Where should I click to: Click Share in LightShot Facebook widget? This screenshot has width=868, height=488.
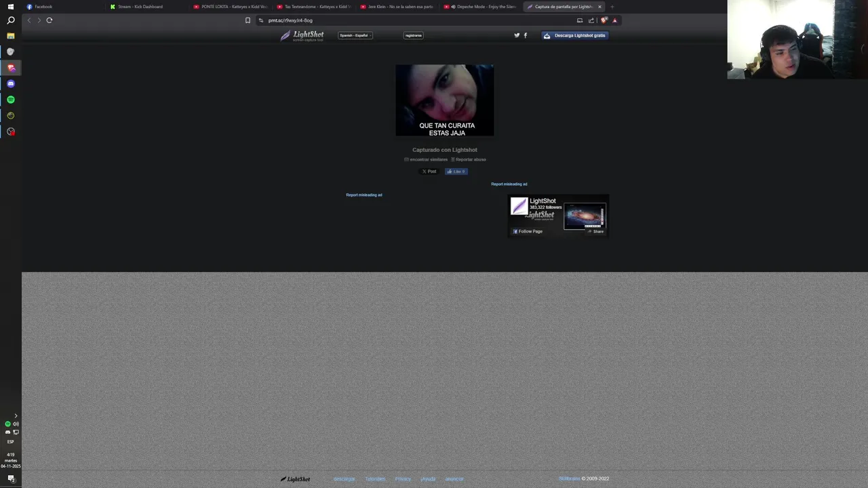tap(595, 231)
